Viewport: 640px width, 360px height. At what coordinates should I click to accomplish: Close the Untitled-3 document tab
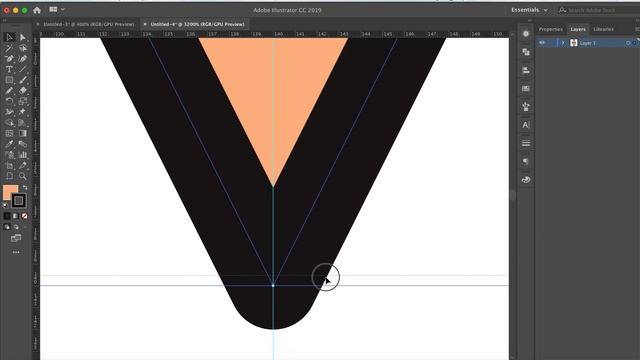point(38,24)
